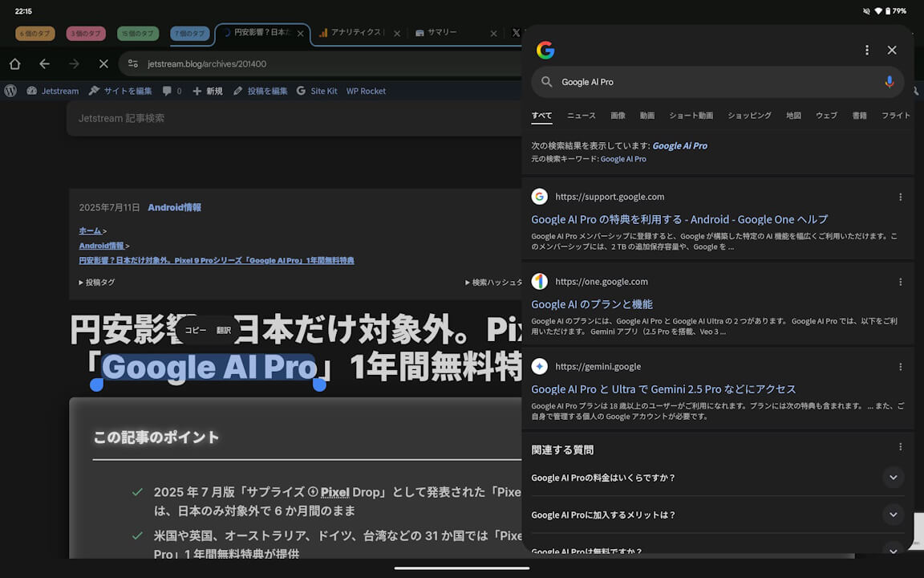Open the 3個のタブ tab group
The image size is (924, 578).
point(86,34)
